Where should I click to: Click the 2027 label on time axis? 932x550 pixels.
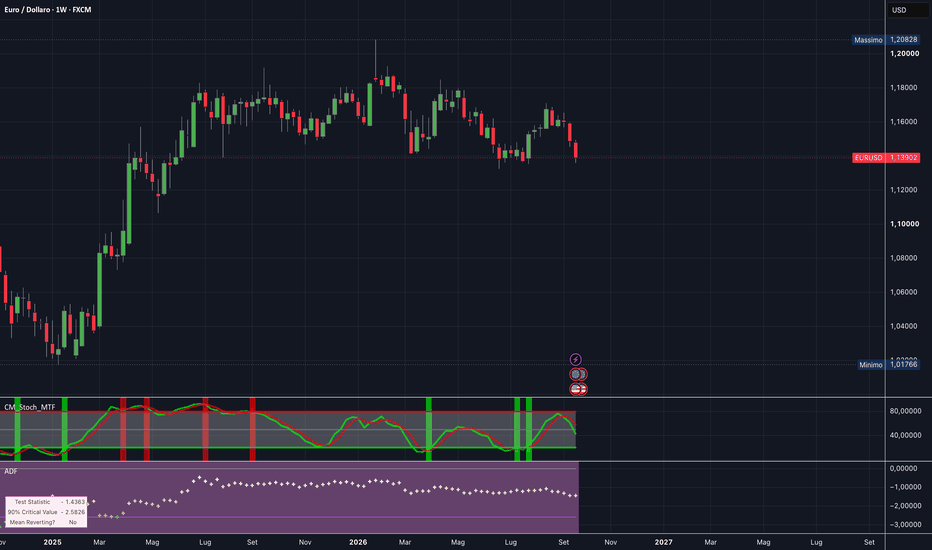[663, 542]
